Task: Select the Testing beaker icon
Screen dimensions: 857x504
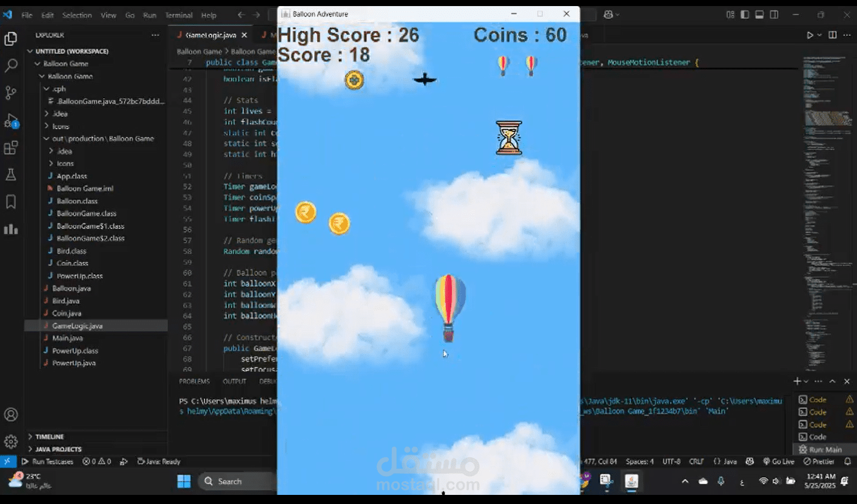Action: (10, 175)
